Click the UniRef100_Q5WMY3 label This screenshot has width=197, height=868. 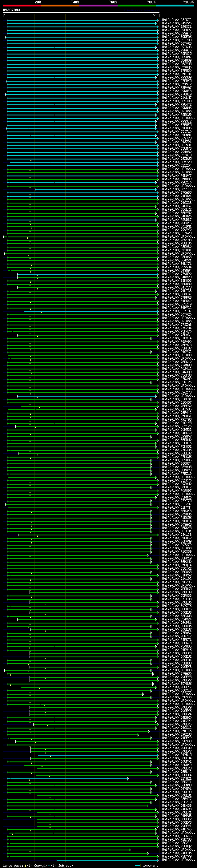pyautogui.click(x=177, y=149)
